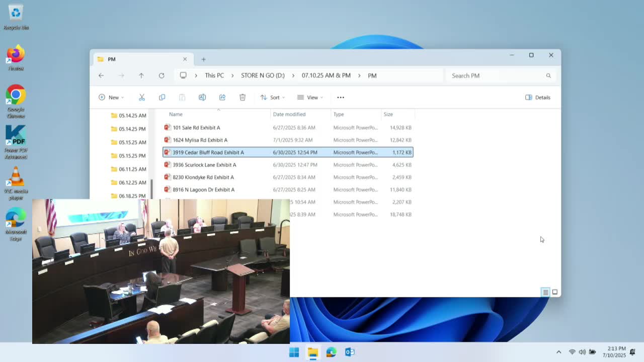This screenshot has width=644, height=362.
Task: Click the PC monitor icon in address bar
Action: click(x=183, y=75)
